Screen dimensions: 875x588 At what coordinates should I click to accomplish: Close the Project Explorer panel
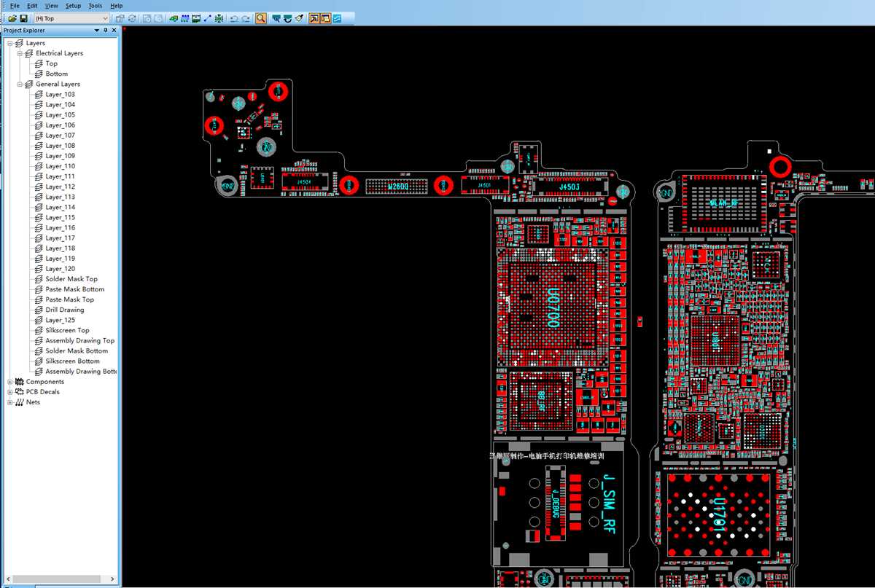(x=114, y=31)
